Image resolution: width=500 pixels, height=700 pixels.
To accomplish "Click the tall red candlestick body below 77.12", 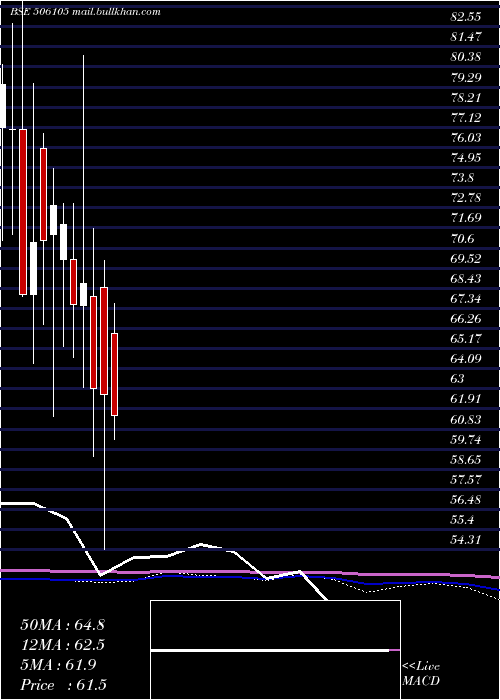I will (x=23, y=212).
